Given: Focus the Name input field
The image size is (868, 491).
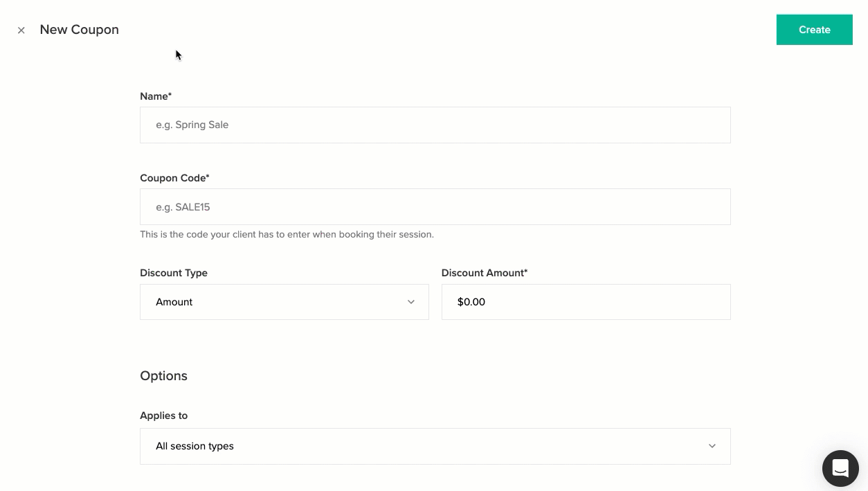Looking at the screenshot, I should point(435,125).
